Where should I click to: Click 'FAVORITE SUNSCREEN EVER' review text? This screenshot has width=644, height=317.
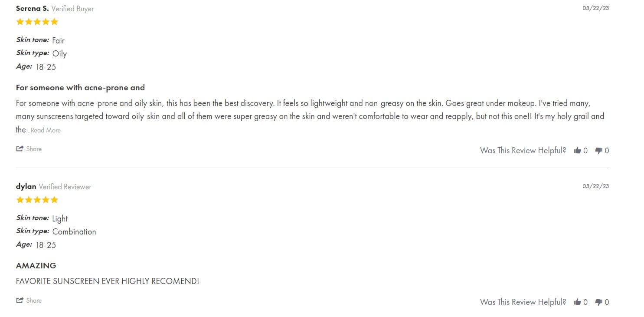click(107, 281)
